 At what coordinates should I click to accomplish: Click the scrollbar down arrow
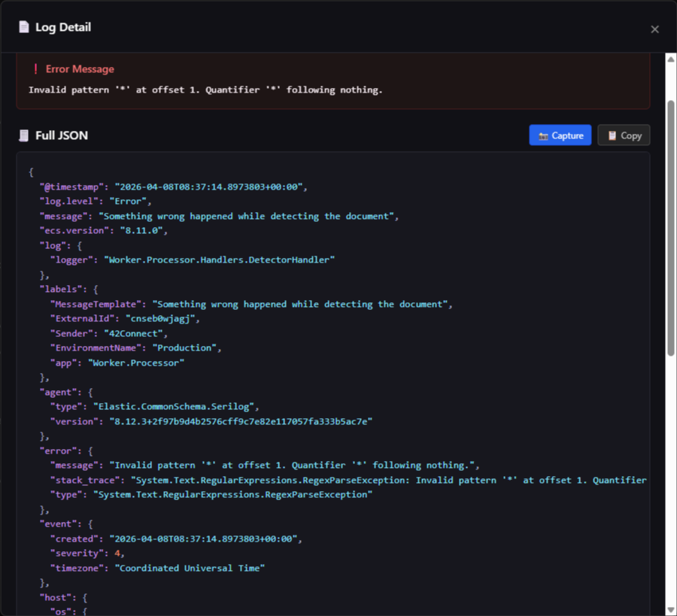click(x=670, y=609)
